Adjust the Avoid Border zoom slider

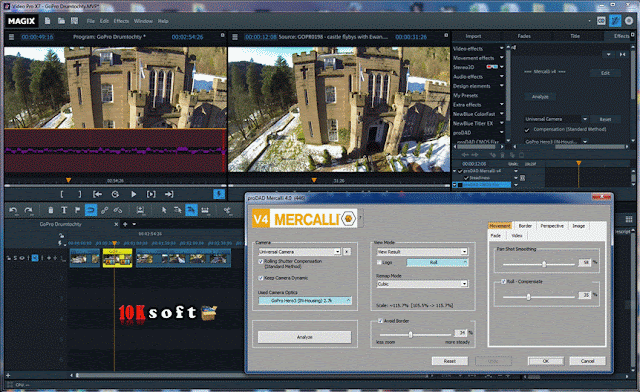[x=411, y=335]
